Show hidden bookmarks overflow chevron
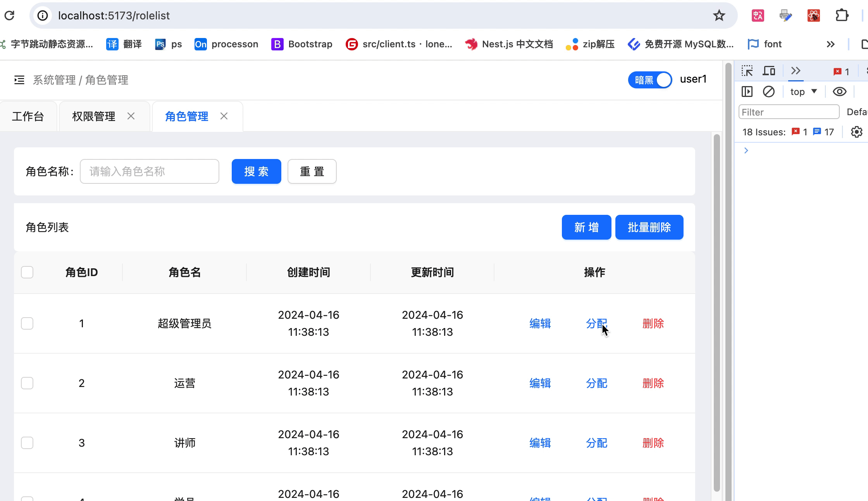 click(830, 44)
